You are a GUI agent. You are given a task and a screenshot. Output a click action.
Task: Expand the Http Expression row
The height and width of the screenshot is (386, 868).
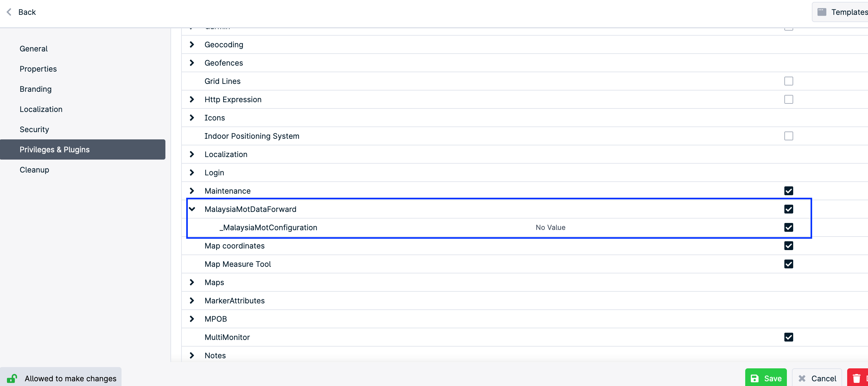pyautogui.click(x=192, y=99)
